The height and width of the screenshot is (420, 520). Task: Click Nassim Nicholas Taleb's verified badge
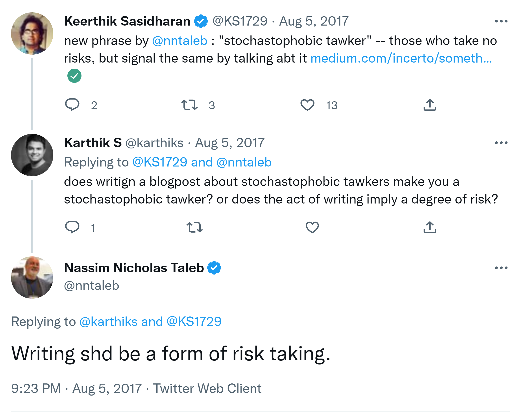(214, 268)
